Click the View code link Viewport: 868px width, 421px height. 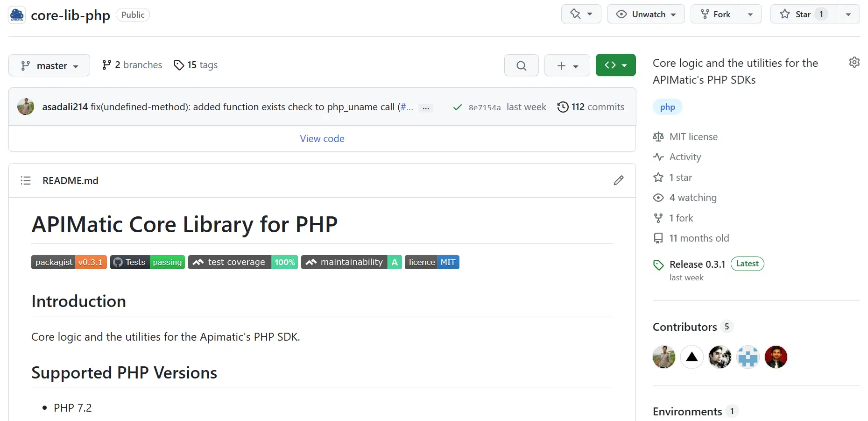coord(322,139)
